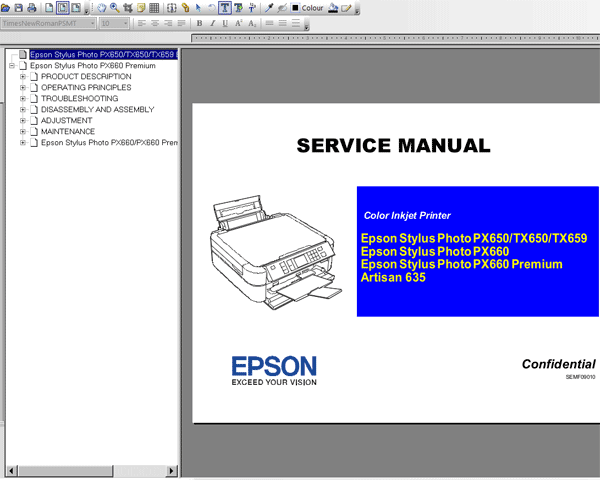Expand ADJUSTMENT bookmark

[x=23, y=121]
